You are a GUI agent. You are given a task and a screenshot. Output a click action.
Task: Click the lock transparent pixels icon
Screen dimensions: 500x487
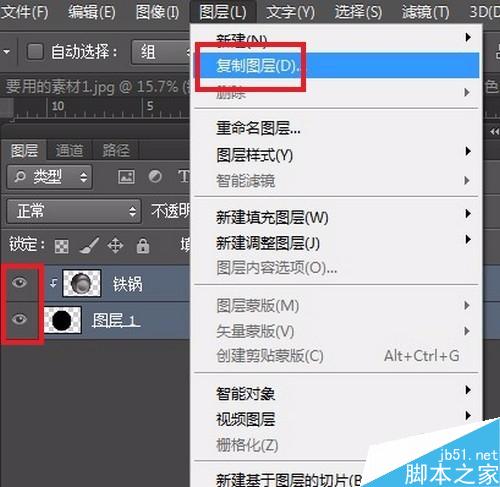62,246
